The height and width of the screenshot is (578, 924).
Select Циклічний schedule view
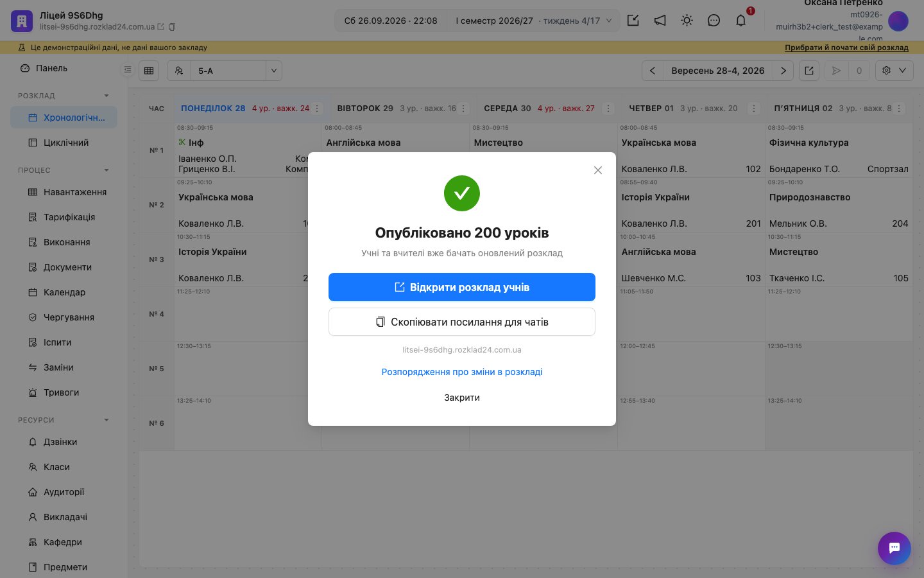[x=64, y=143]
